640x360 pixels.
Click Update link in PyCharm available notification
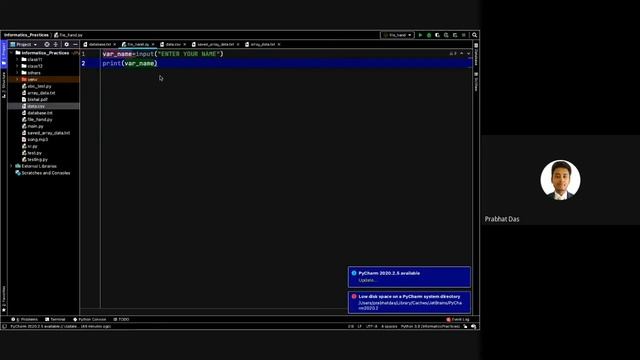tap(367, 280)
